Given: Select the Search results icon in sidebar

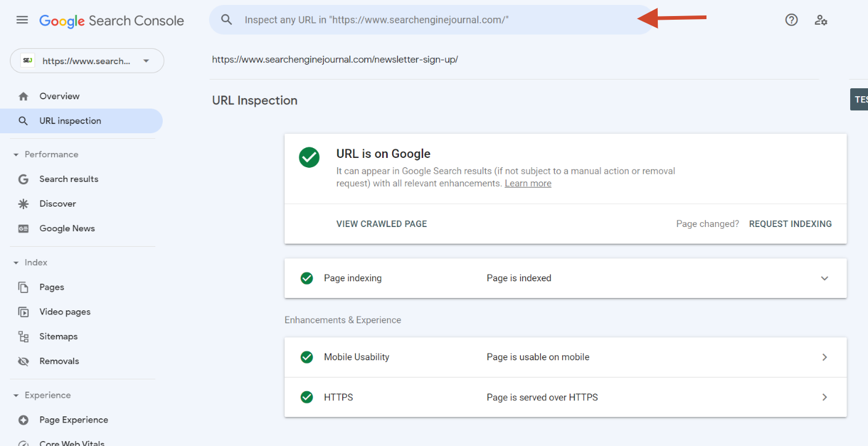Looking at the screenshot, I should coord(23,179).
